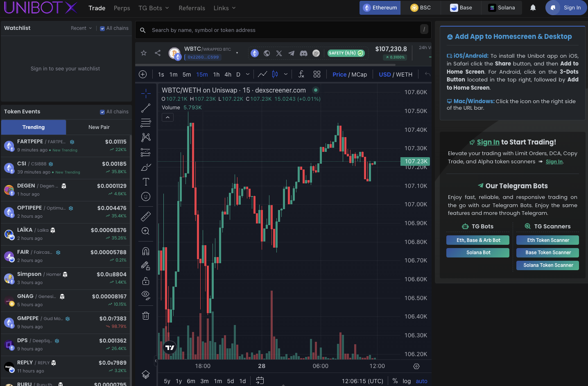Viewport: 588px width, 386px height.
Task: Toggle the hide all drawings eye icon
Action: (x=146, y=295)
